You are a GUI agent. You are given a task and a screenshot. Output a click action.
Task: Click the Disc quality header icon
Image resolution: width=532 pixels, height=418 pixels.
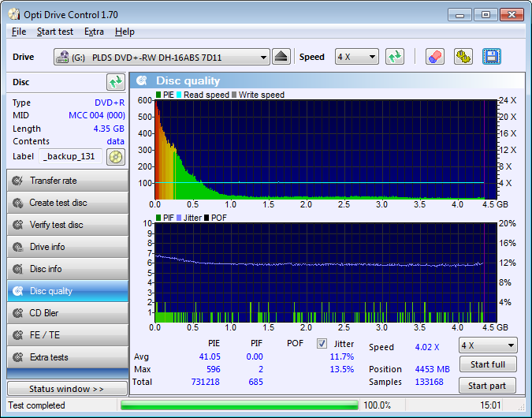(142, 80)
